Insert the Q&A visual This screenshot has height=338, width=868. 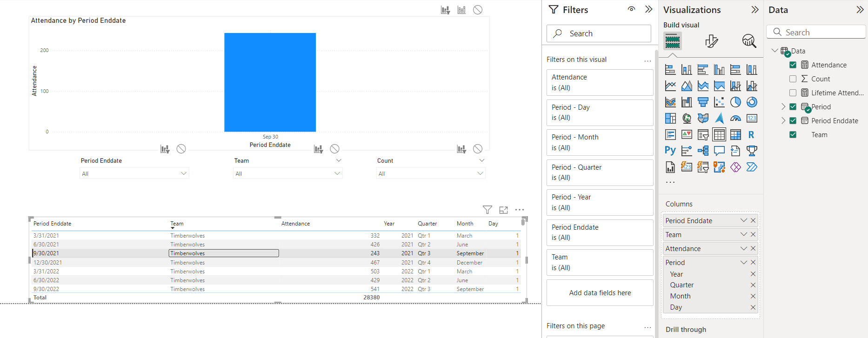719,151
